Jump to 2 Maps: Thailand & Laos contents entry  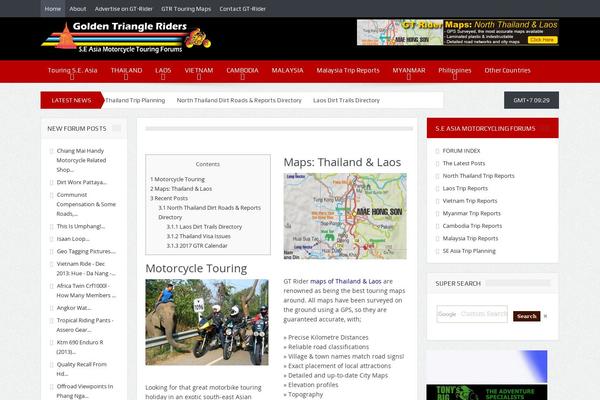(181, 189)
